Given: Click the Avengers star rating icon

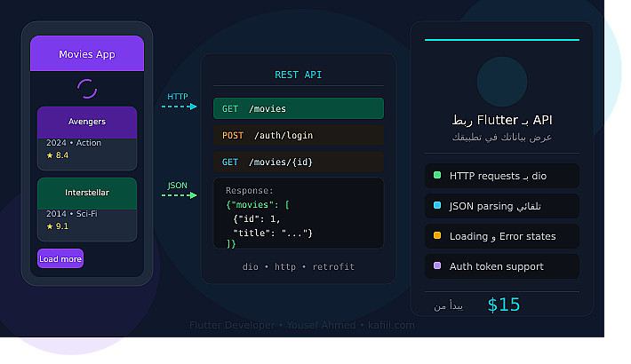Looking at the screenshot, I should pos(50,155).
